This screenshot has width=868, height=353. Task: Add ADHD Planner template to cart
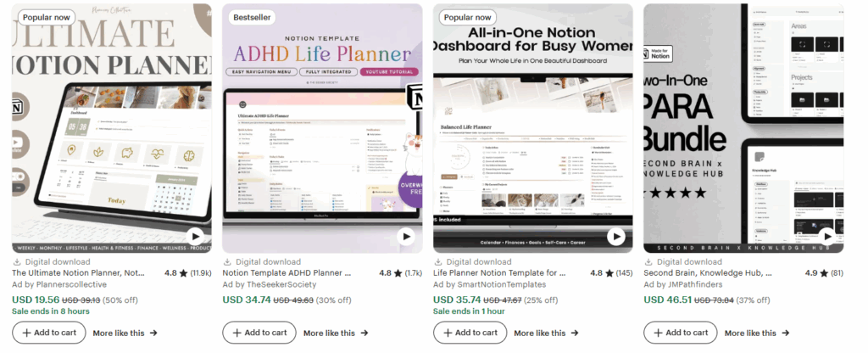(x=259, y=333)
